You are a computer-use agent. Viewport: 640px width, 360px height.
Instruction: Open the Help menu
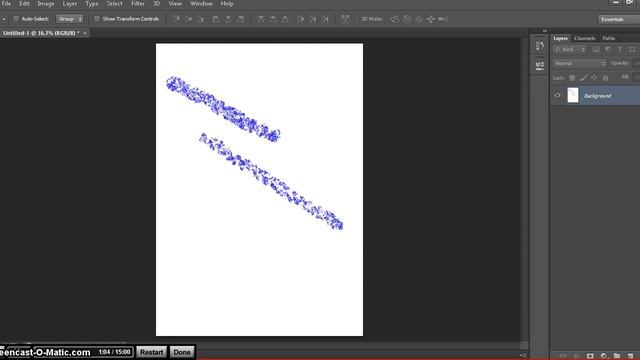tap(227, 4)
